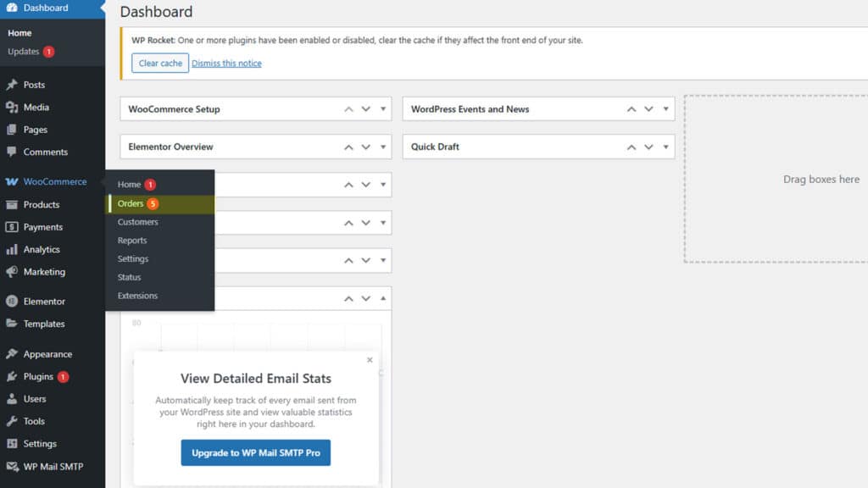
Task: Toggle the Quick Draft panel
Action: 666,147
